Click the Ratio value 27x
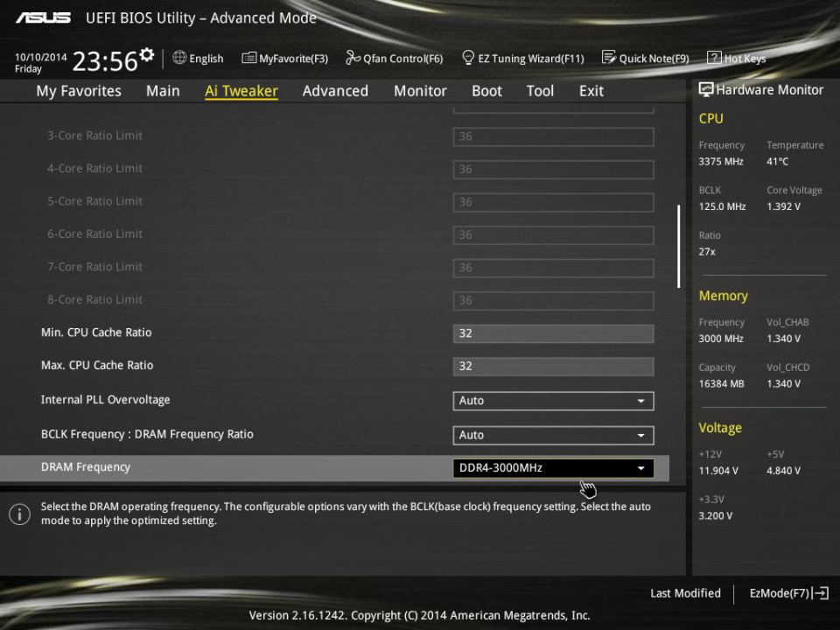Screen dimensions: 840x630 (x=707, y=251)
